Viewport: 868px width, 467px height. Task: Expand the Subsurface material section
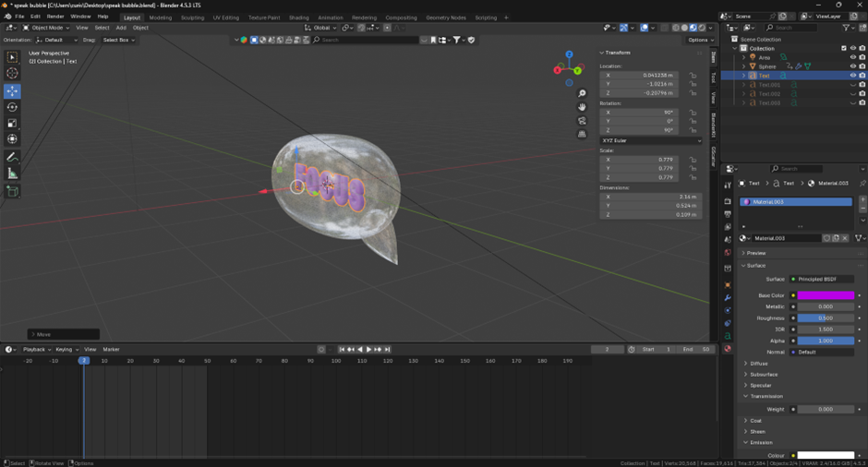coord(764,375)
